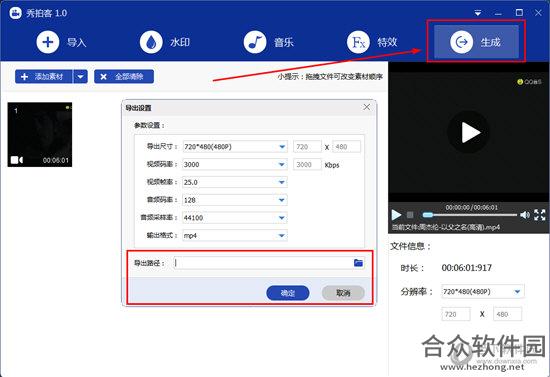550x377 pixels.
Task: Click the 取消 cancel button
Action: coord(343,293)
